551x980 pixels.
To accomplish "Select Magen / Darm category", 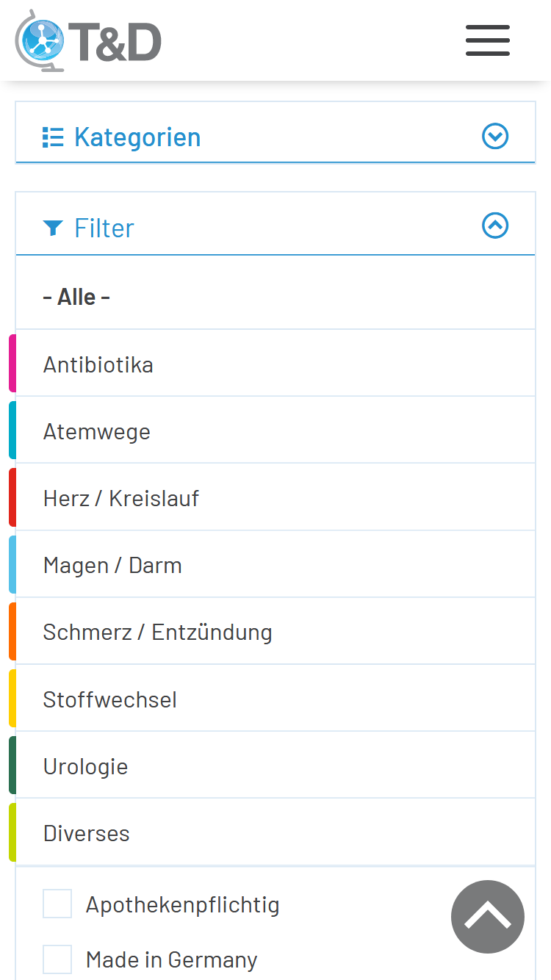I will pos(275,564).
